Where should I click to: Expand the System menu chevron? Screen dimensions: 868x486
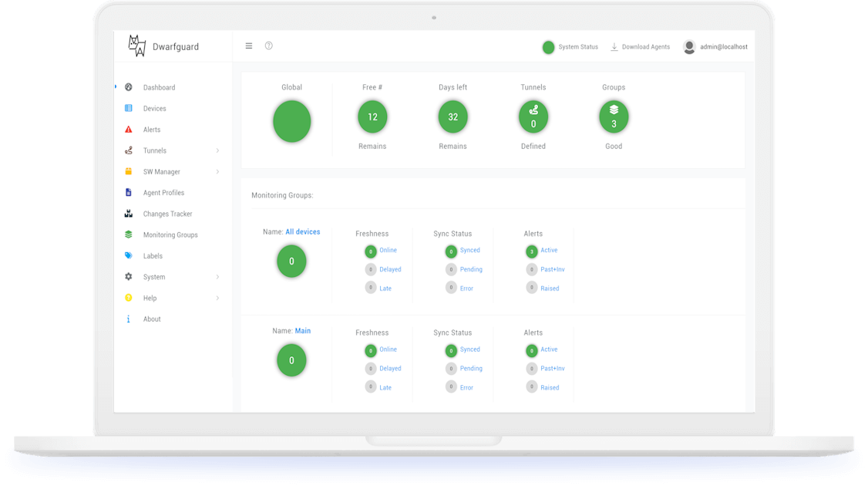click(x=217, y=277)
